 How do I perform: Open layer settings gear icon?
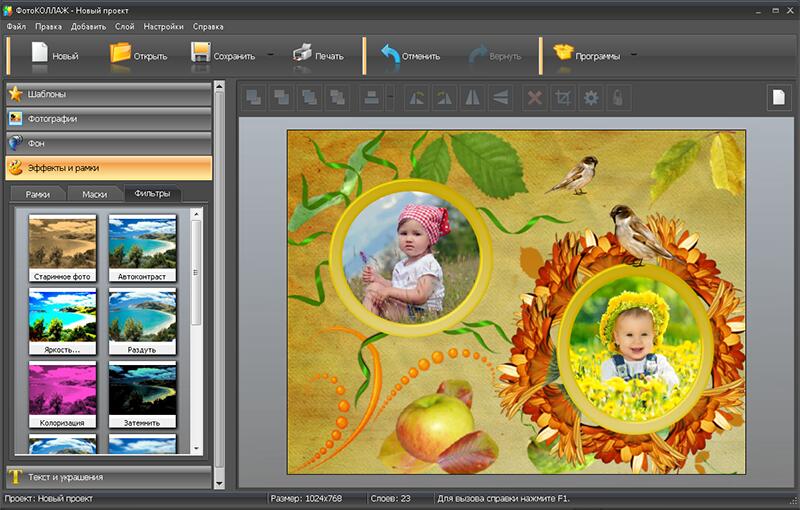(591, 97)
